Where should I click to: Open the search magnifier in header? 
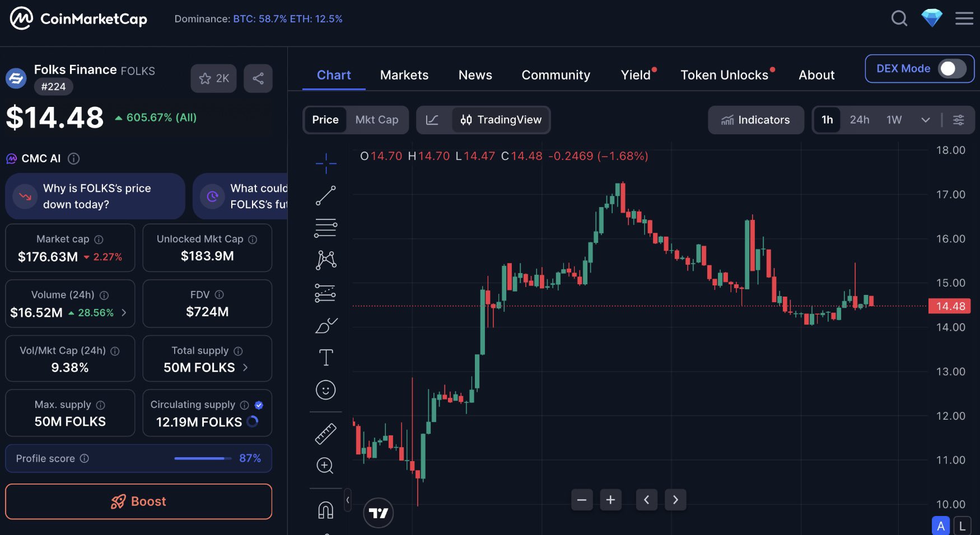coord(899,18)
